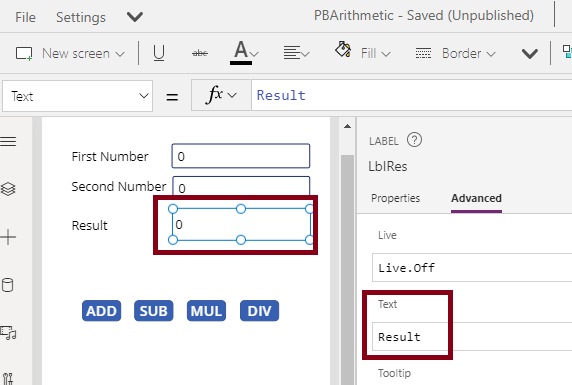Click the DIV button
The image size is (572, 385).
tap(259, 311)
